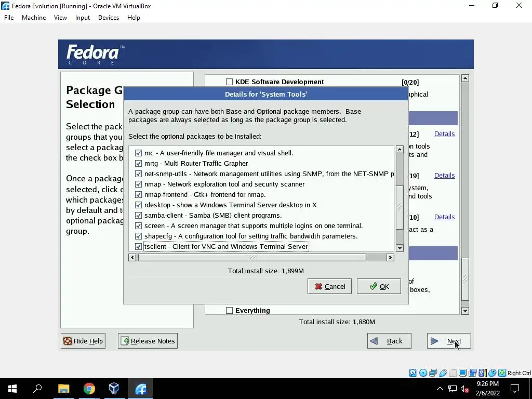532x399 pixels.
Task: Click the muted volume tray icon
Action: (x=465, y=389)
